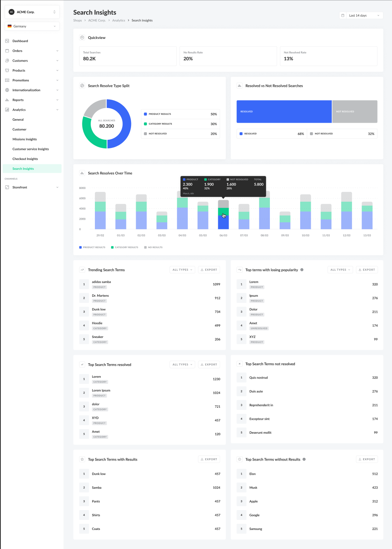Click the Customers icon in sidebar
Image resolution: width=392 pixels, height=549 pixels.
point(7,61)
